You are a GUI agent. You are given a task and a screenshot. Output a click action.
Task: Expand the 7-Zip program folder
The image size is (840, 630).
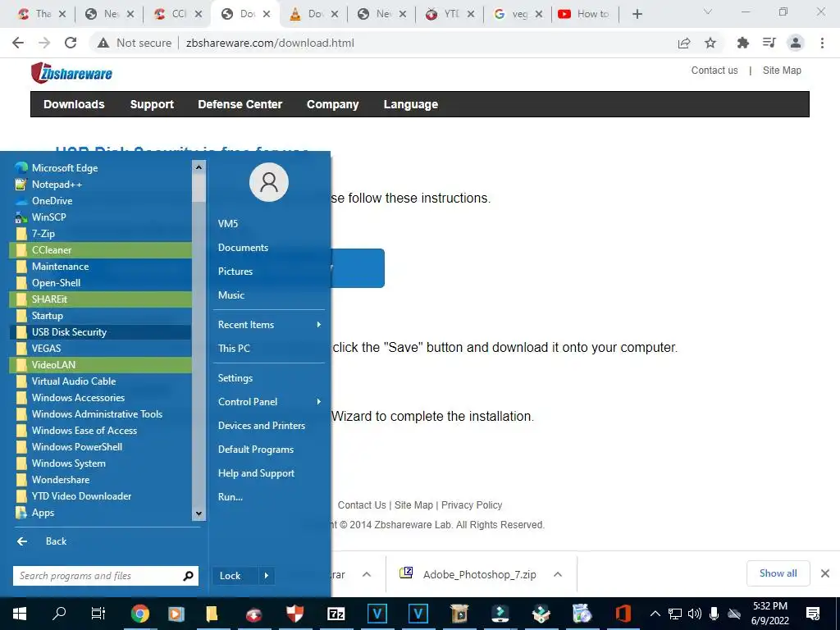100,234
